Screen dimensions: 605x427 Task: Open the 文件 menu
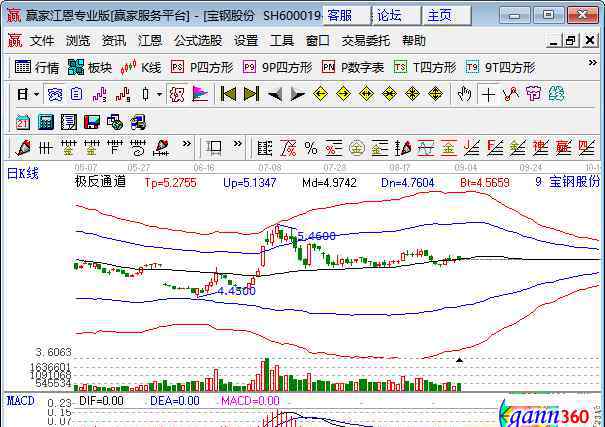tap(42, 41)
